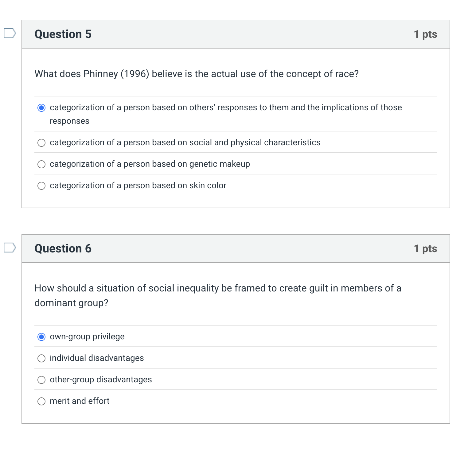Click the flag icon beside Question 5

click(9, 34)
